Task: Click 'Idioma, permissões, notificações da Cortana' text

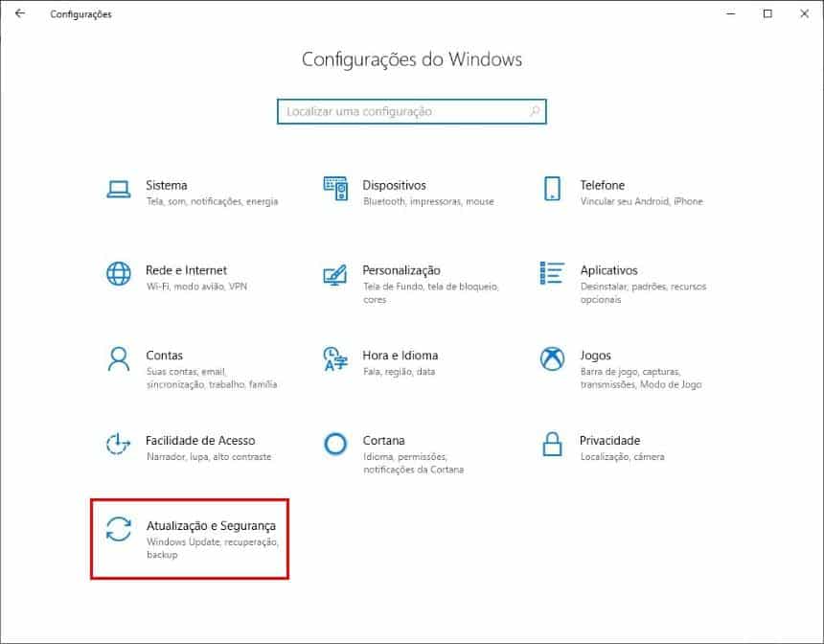Action: tap(414, 463)
